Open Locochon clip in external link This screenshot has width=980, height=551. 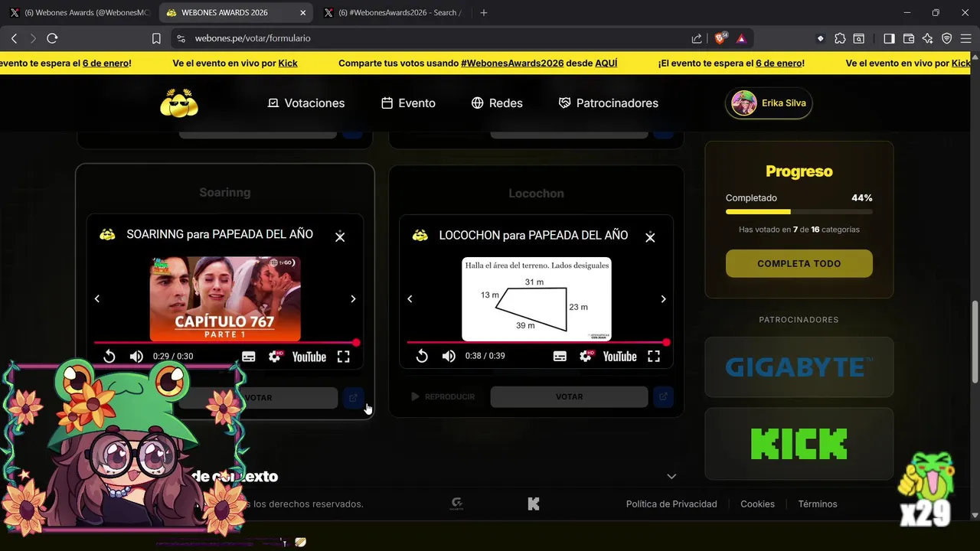(x=663, y=396)
